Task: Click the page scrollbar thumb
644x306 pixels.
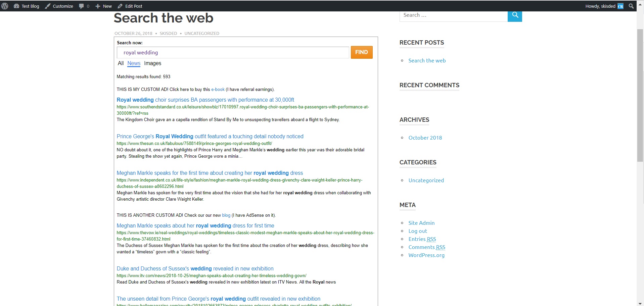Action: click(x=640, y=96)
